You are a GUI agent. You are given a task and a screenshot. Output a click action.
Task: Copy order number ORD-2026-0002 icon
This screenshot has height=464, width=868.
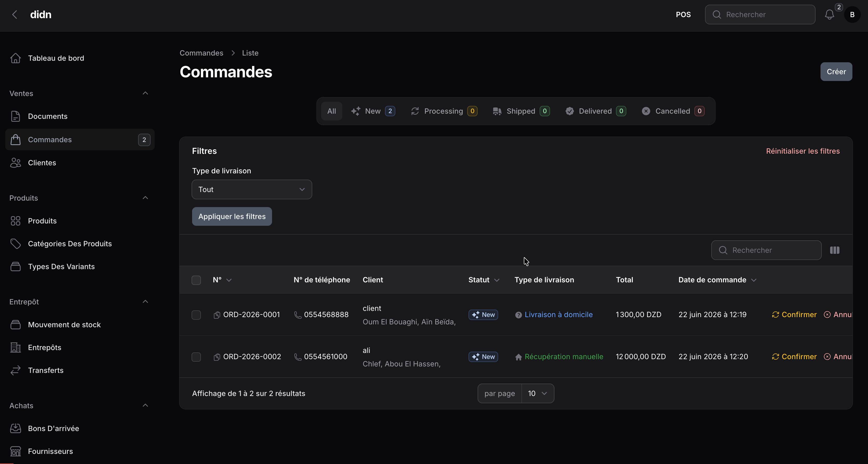(x=217, y=357)
